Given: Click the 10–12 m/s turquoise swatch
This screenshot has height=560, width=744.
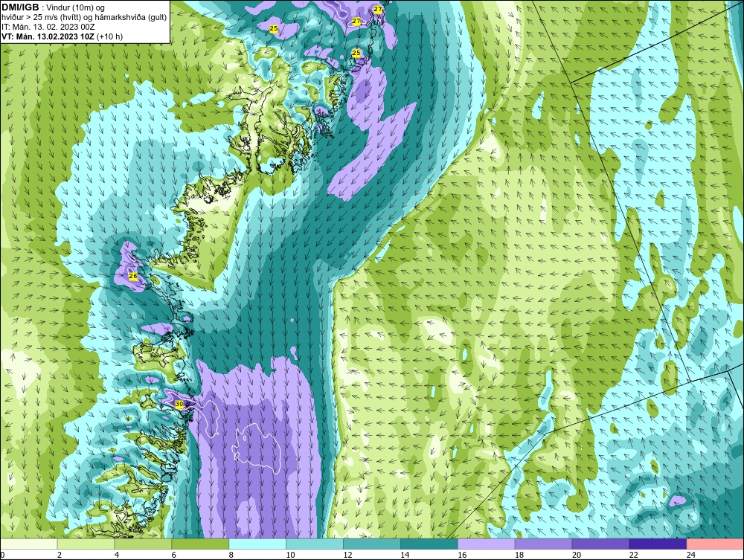Looking at the screenshot, I should [x=315, y=544].
